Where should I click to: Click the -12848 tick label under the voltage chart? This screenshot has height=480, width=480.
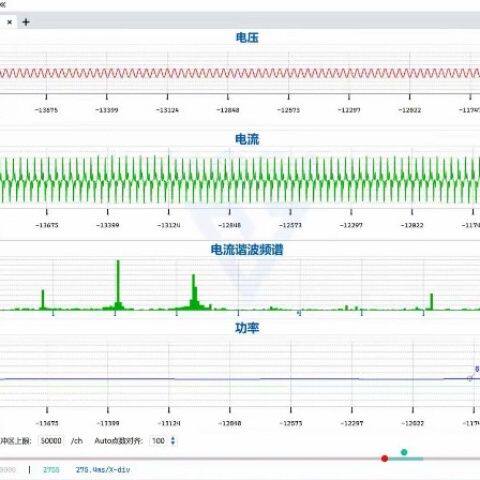point(228,110)
